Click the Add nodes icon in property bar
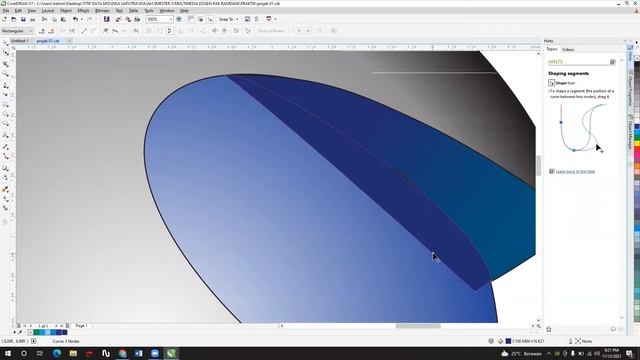 (42, 31)
